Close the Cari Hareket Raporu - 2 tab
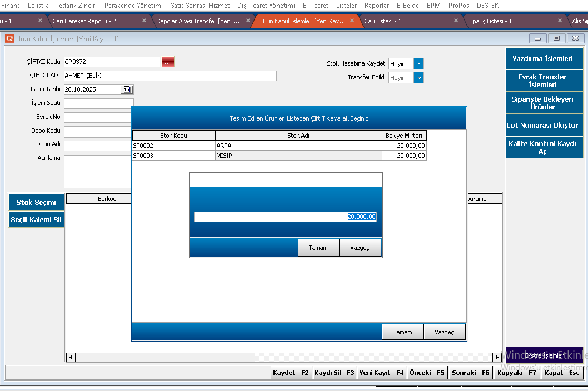 (144, 21)
